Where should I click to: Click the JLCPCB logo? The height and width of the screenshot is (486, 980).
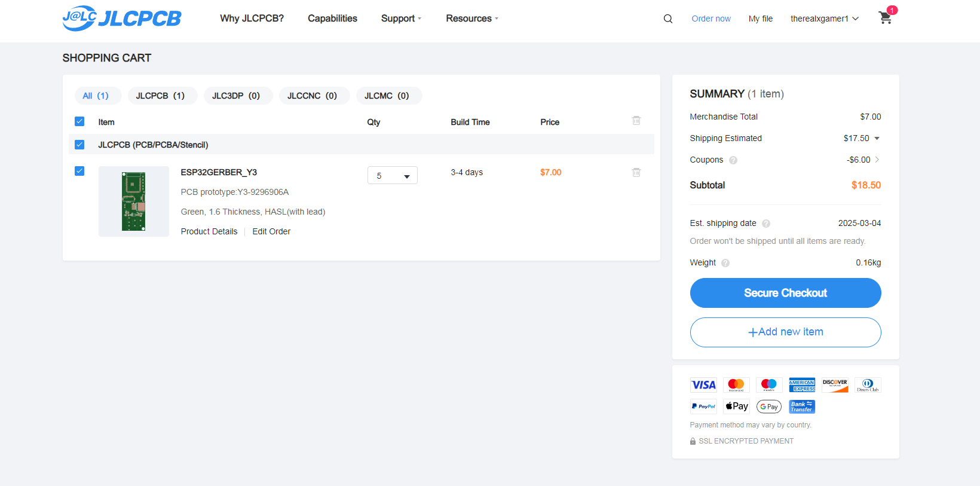[x=122, y=19]
